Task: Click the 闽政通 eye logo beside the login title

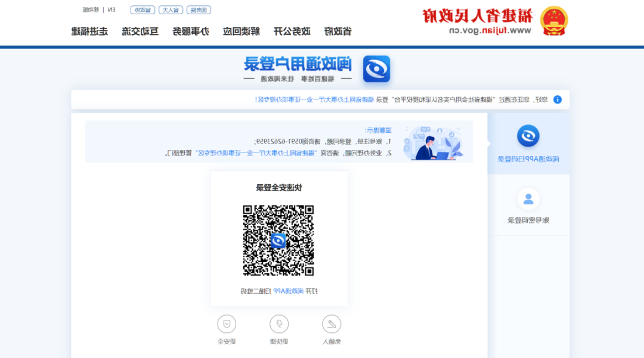Action: click(376, 69)
